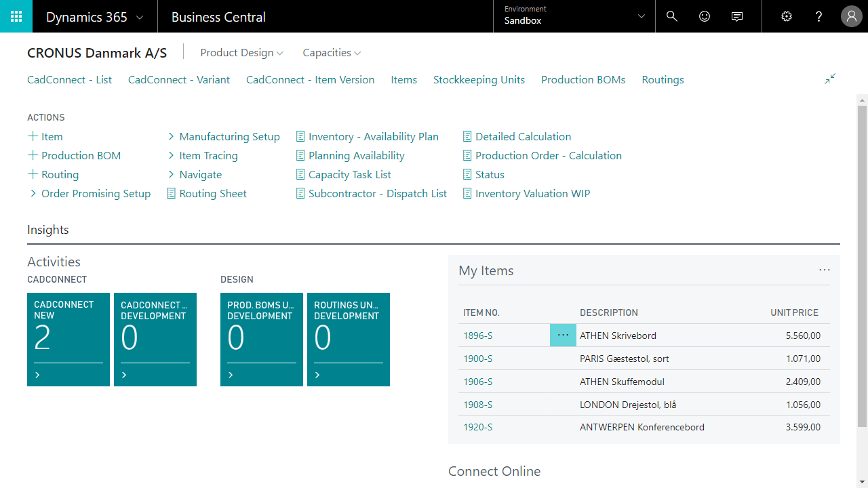The image size is (868, 488).
Task: Click report icon beside Inventory - Availability Plan
Action: [x=300, y=136]
